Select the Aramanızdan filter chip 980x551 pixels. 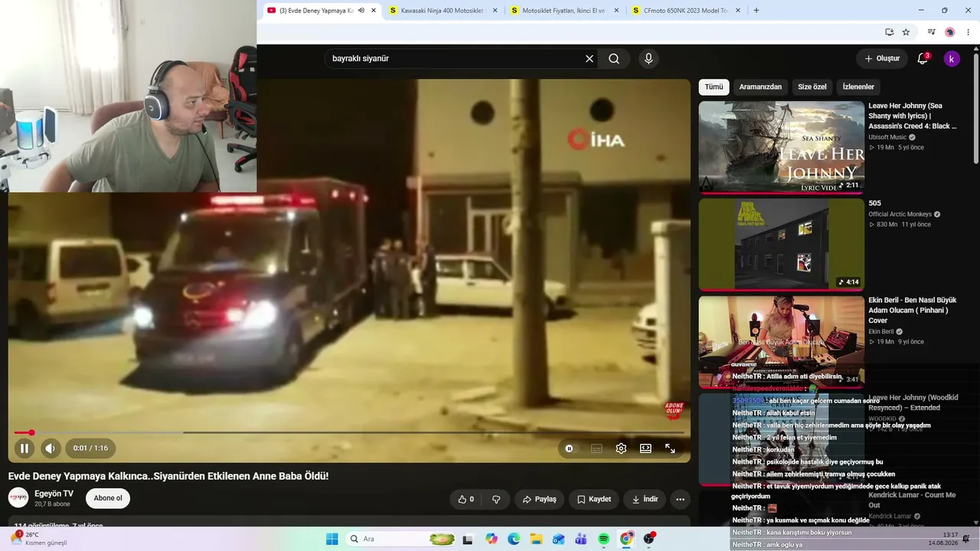pos(760,87)
